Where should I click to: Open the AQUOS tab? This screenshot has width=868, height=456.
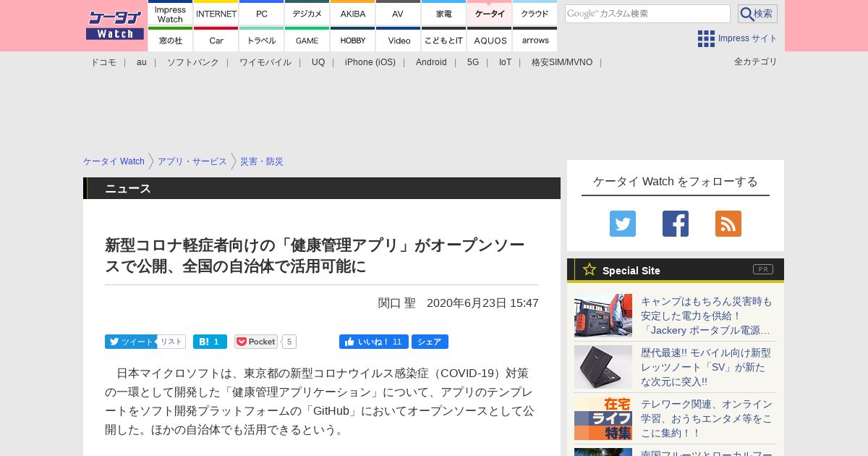(x=489, y=39)
